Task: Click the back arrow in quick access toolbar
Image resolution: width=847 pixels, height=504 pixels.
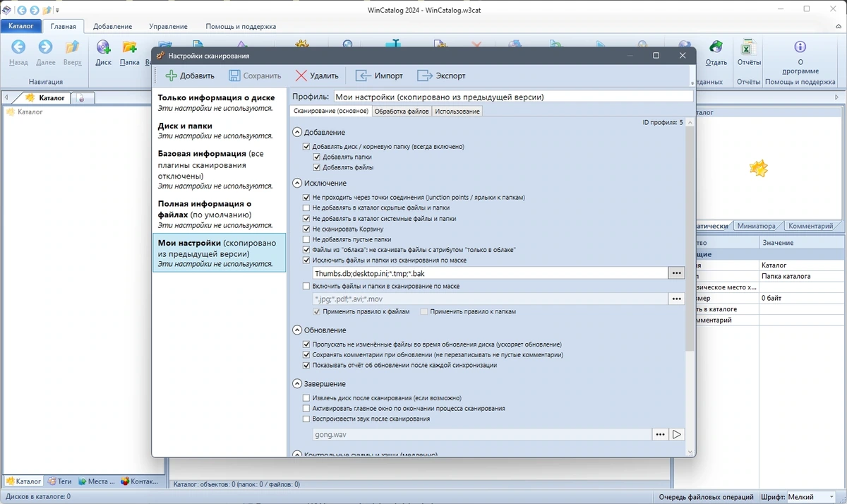Action: (20, 10)
